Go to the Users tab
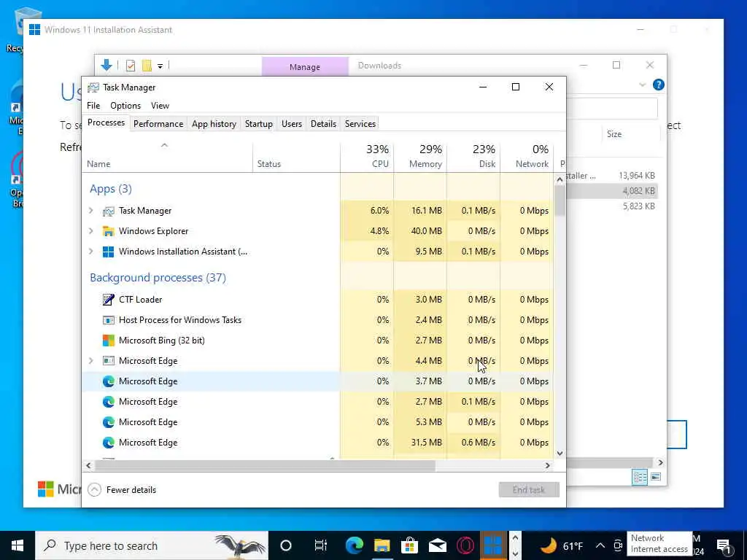The image size is (747, 560). click(292, 123)
